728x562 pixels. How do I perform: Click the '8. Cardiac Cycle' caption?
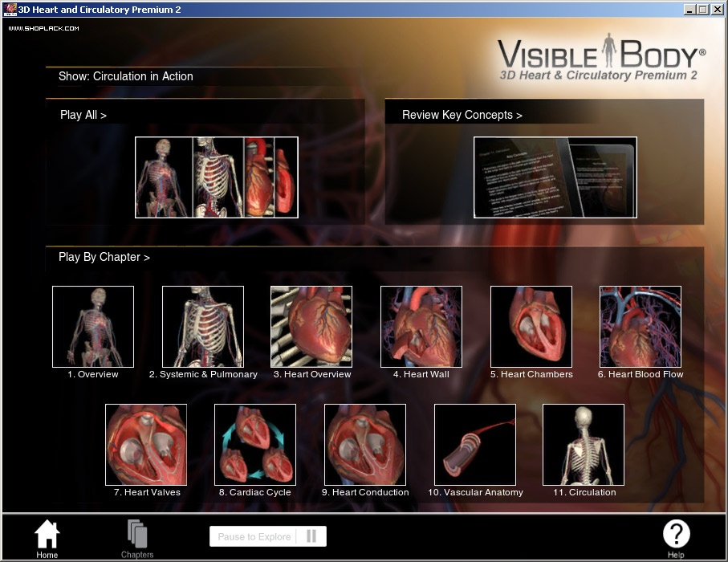[x=255, y=492]
